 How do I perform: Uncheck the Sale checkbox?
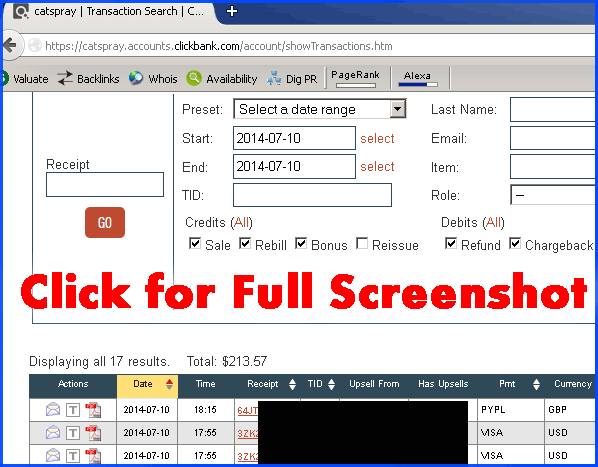tap(195, 243)
